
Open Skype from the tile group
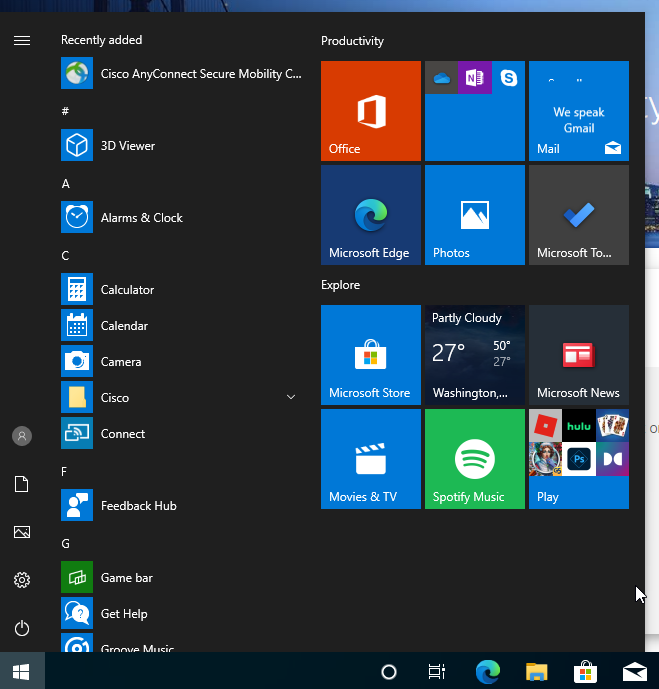click(508, 78)
